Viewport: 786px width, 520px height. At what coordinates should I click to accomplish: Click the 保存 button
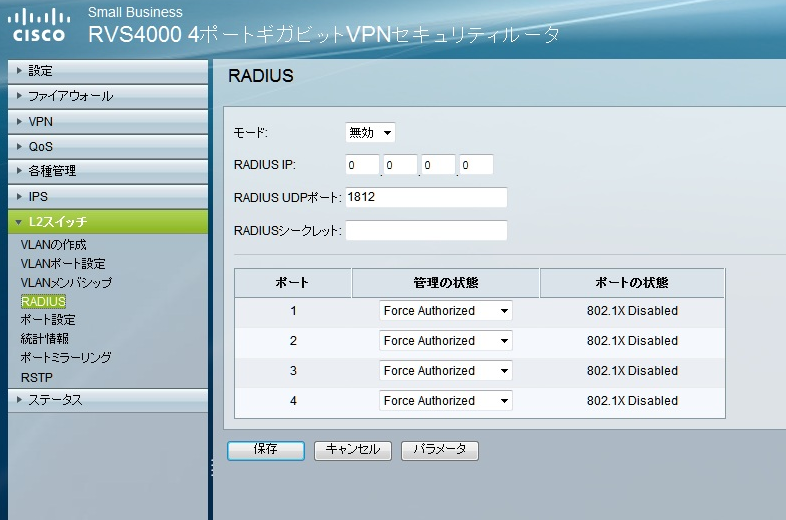click(266, 450)
